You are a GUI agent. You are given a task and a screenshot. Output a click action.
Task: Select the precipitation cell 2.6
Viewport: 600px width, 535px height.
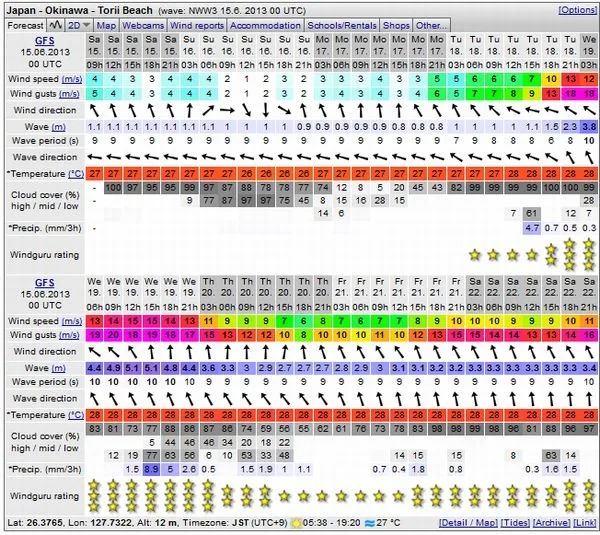(189, 469)
